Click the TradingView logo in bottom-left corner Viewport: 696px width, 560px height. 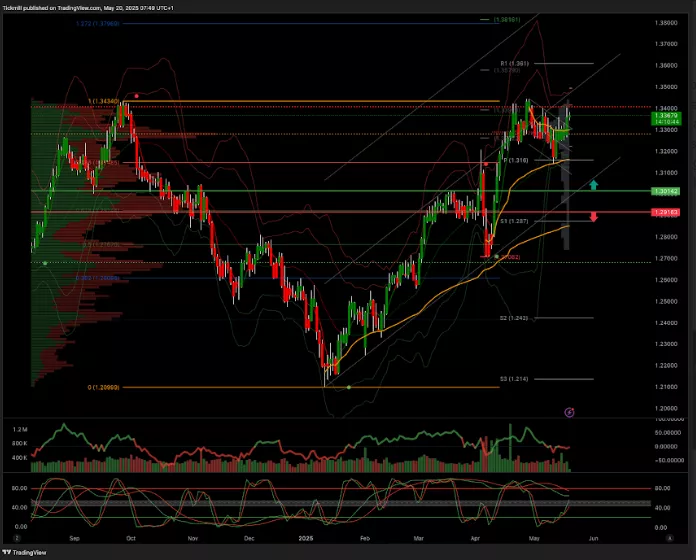coord(28,552)
